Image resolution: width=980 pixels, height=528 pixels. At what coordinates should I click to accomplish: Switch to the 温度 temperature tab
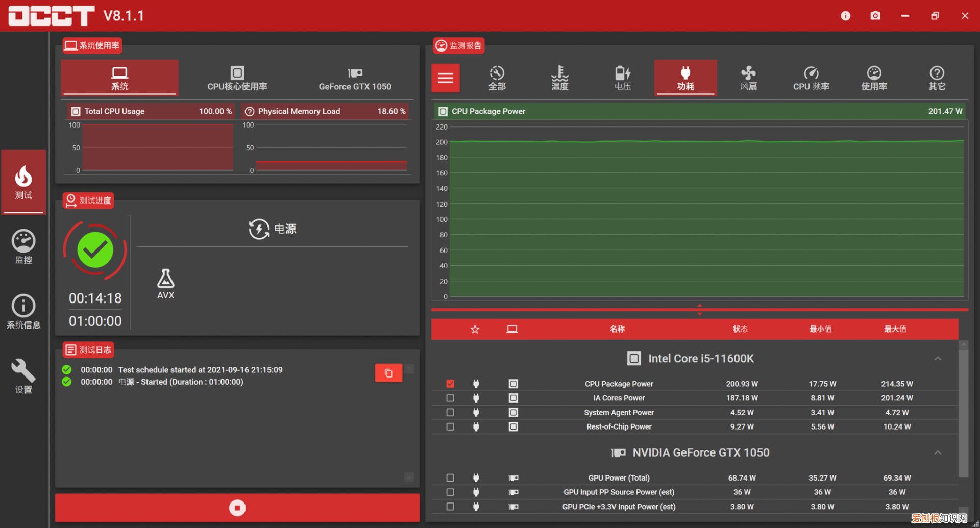click(559, 78)
